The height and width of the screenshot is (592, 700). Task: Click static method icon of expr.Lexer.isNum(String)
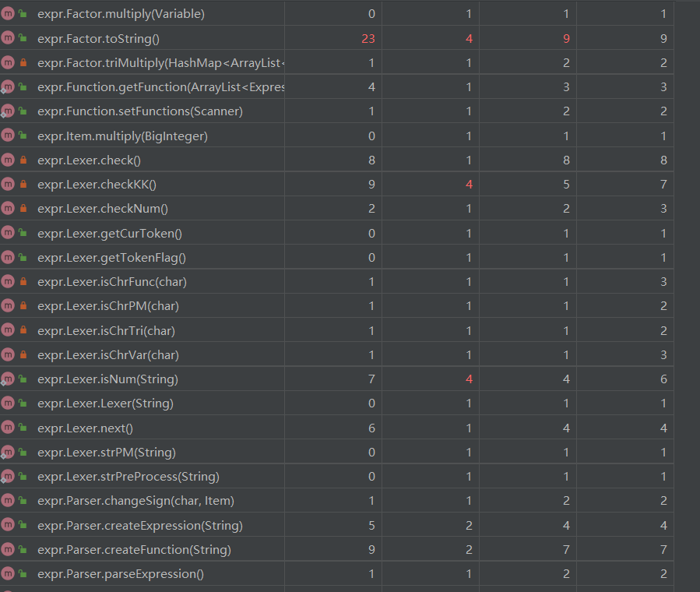(x=8, y=379)
